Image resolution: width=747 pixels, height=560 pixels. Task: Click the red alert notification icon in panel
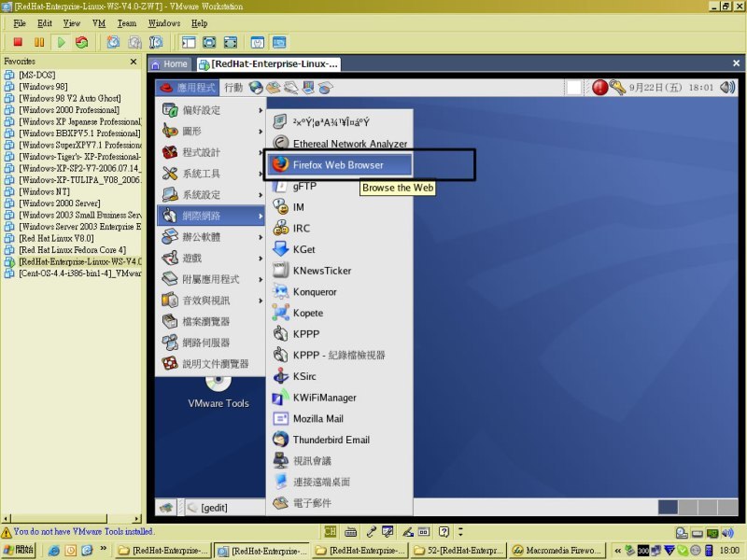click(x=599, y=87)
